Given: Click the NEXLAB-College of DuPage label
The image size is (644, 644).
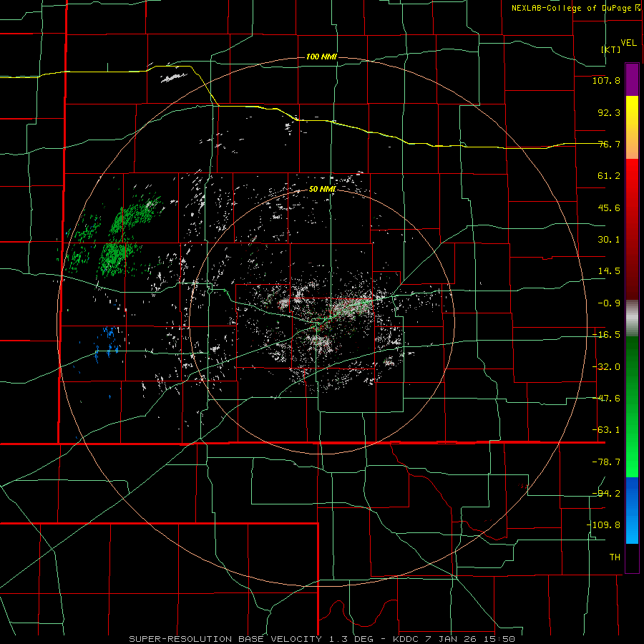Looking at the screenshot, I should point(575,8).
